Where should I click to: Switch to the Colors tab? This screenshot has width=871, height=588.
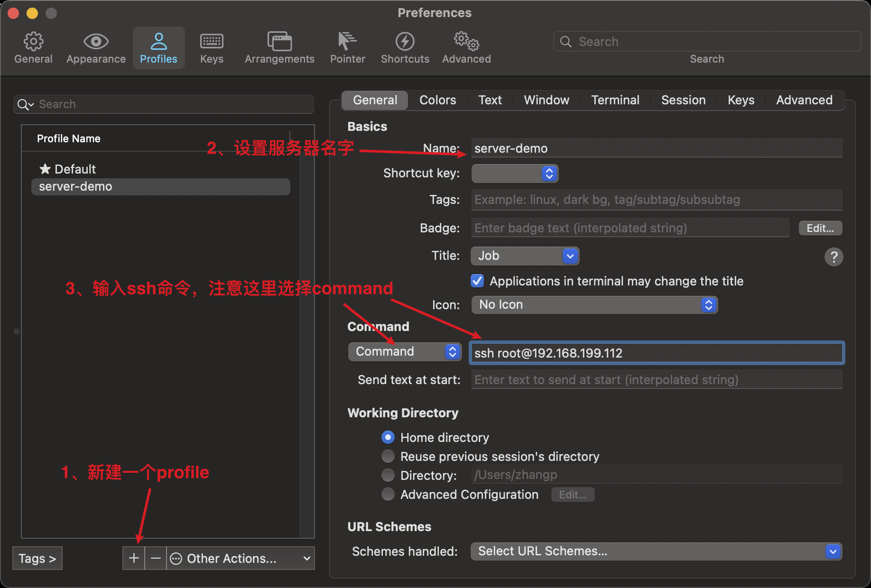coord(437,100)
